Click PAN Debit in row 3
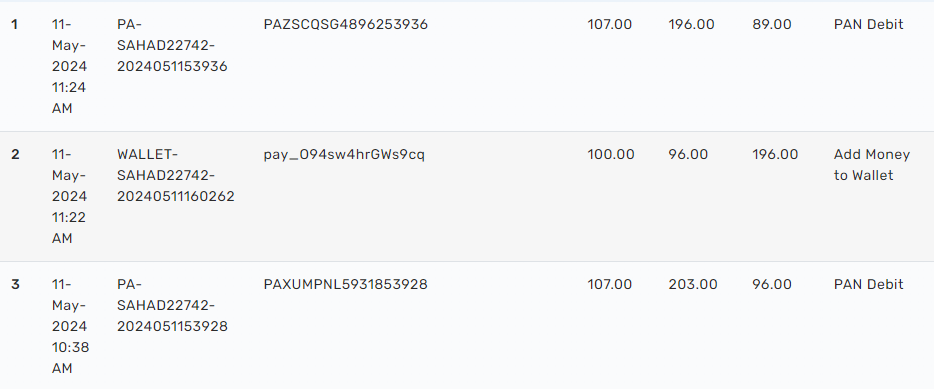The width and height of the screenshot is (934, 389). (868, 284)
